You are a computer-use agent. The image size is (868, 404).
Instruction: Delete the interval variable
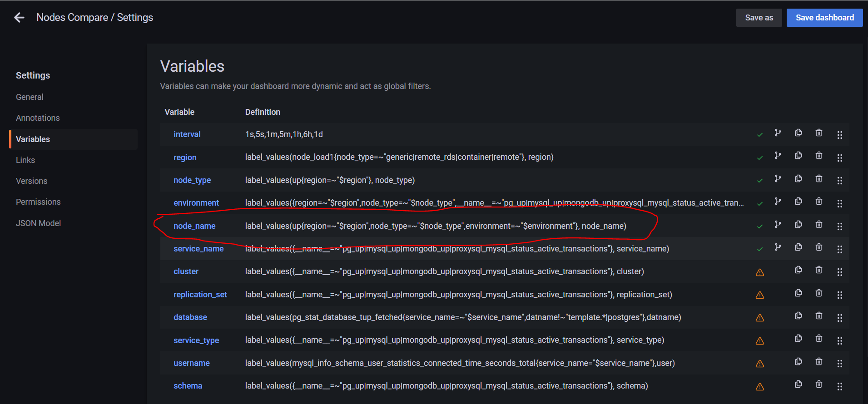point(818,133)
